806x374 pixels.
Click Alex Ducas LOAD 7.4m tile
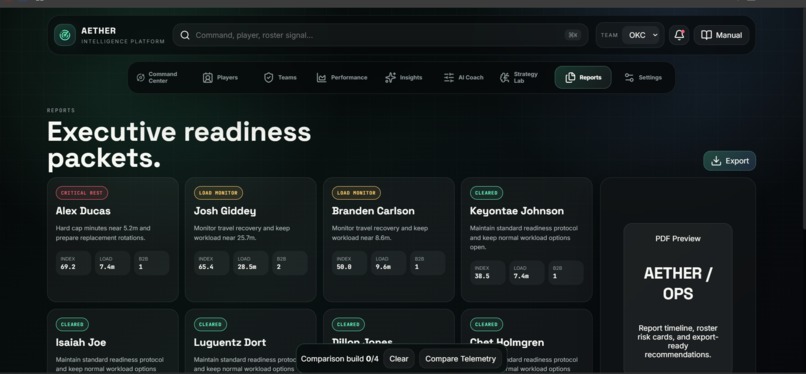pyautogui.click(x=113, y=263)
